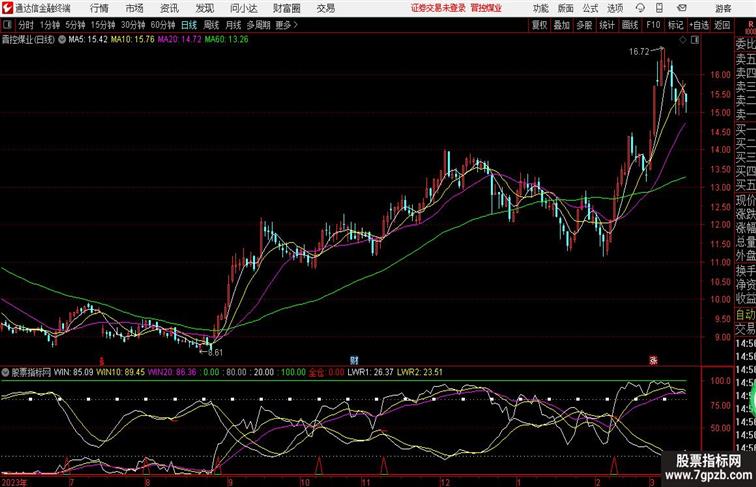Click the diamond icon at chart top-right
Image resolution: width=756 pixels, height=487 pixels.
[x=683, y=40]
